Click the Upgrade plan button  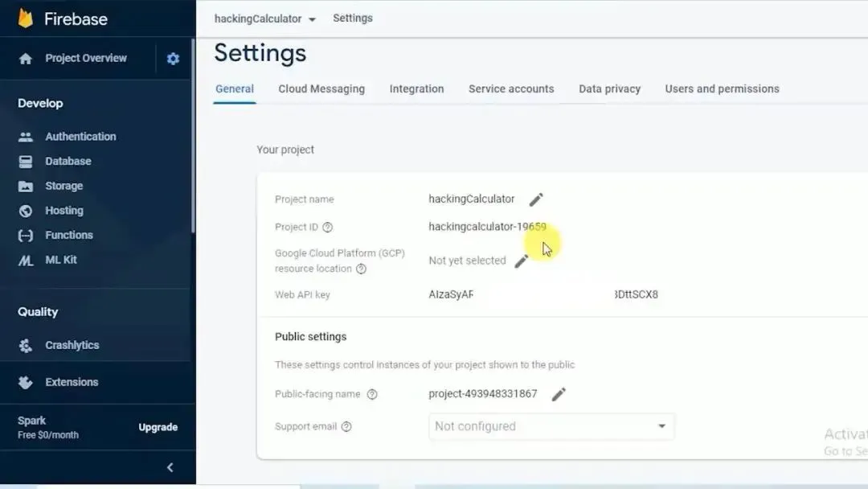click(158, 427)
